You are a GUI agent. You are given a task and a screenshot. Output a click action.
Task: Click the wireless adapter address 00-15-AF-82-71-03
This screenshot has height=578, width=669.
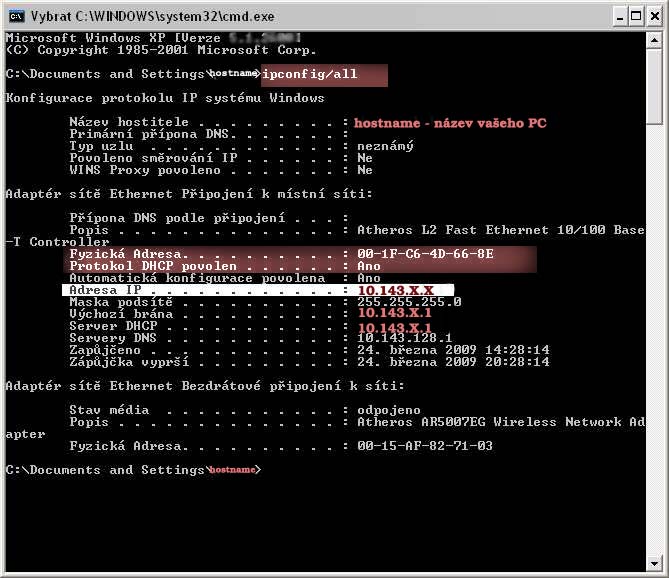tap(425, 446)
